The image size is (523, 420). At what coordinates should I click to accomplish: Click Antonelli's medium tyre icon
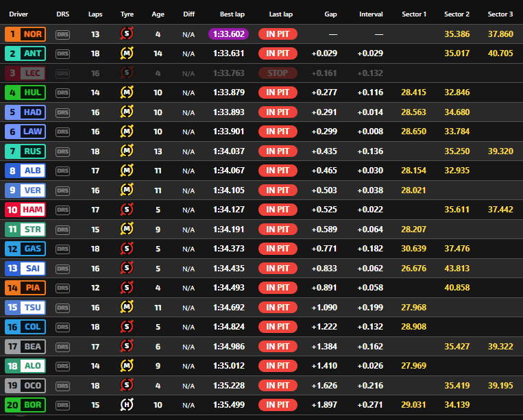(127, 53)
